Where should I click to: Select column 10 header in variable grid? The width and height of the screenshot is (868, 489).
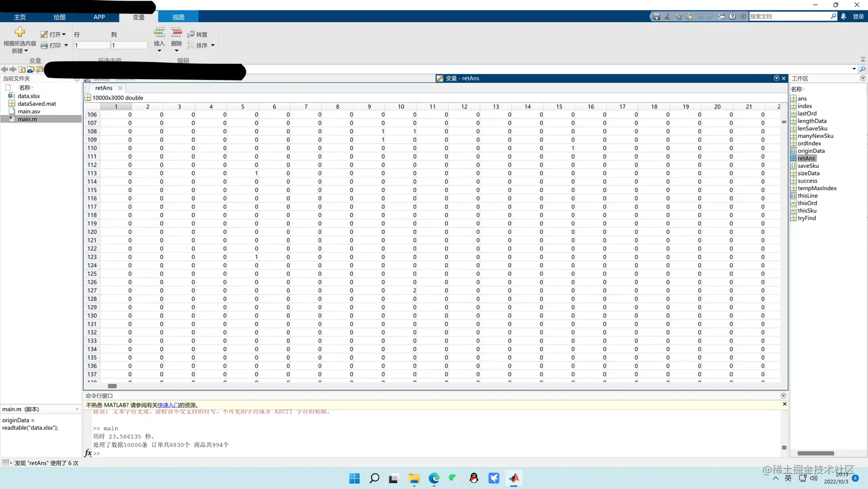click(x=401, y=106)
